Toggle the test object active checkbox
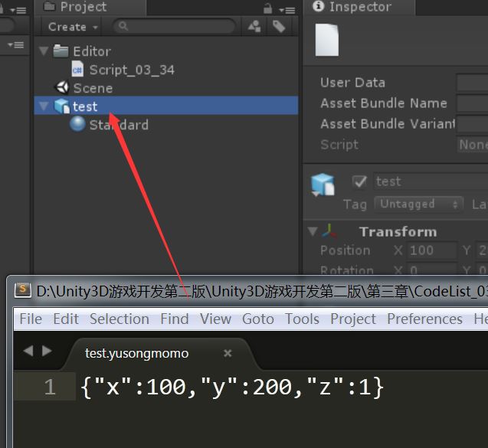Screen dimensions: 488x448 pyautogui.click(x=359, y=181)
